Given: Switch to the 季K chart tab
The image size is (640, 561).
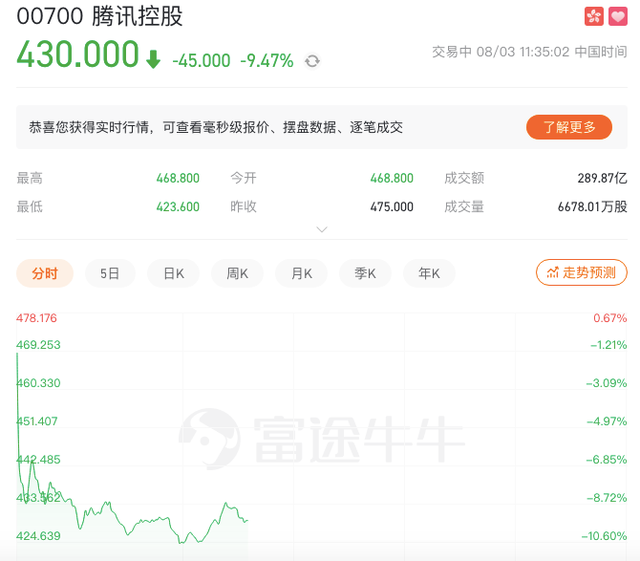Looking at the screenshot, I should [365, 273].
